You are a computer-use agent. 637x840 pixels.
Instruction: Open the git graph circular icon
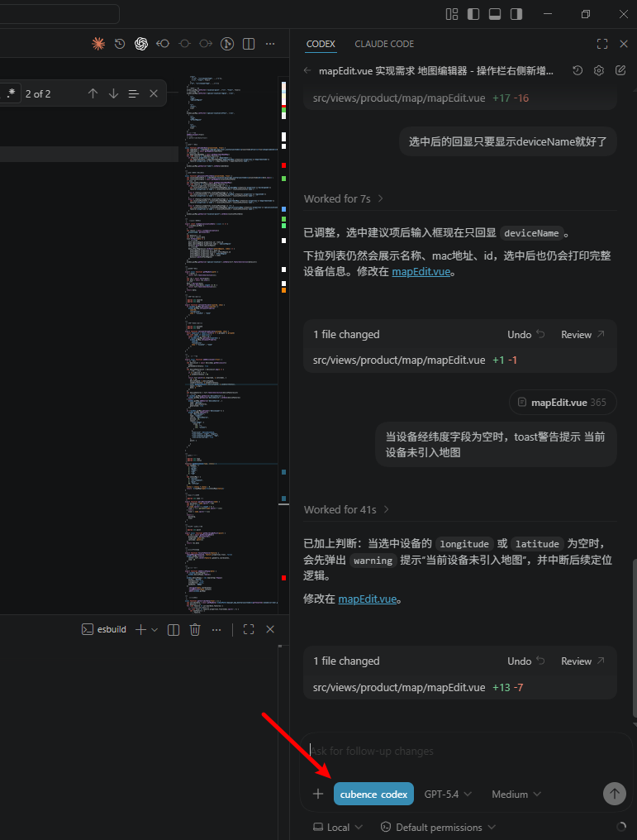(227, 44)
